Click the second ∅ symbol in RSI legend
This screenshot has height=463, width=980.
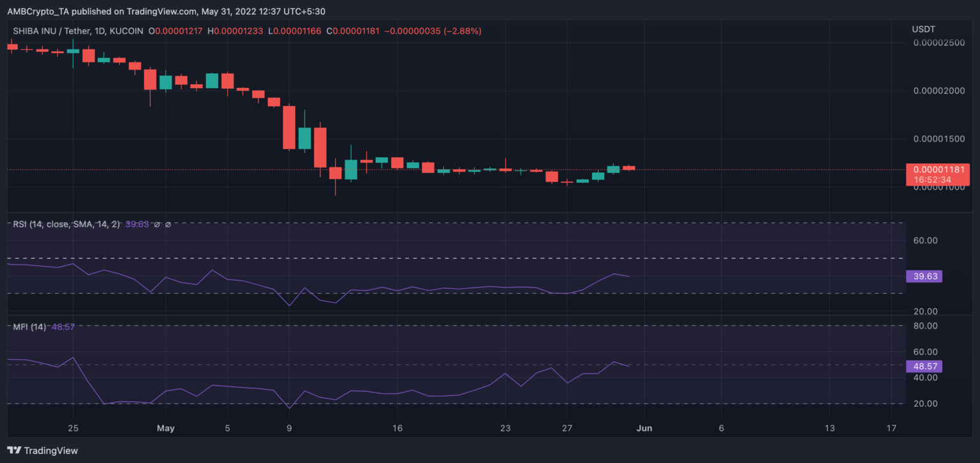(x=168, y=224)
